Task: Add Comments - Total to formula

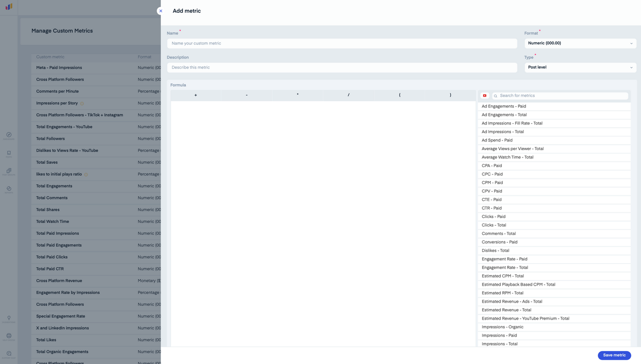Action: pyautogui.click(x=554, y=234)
